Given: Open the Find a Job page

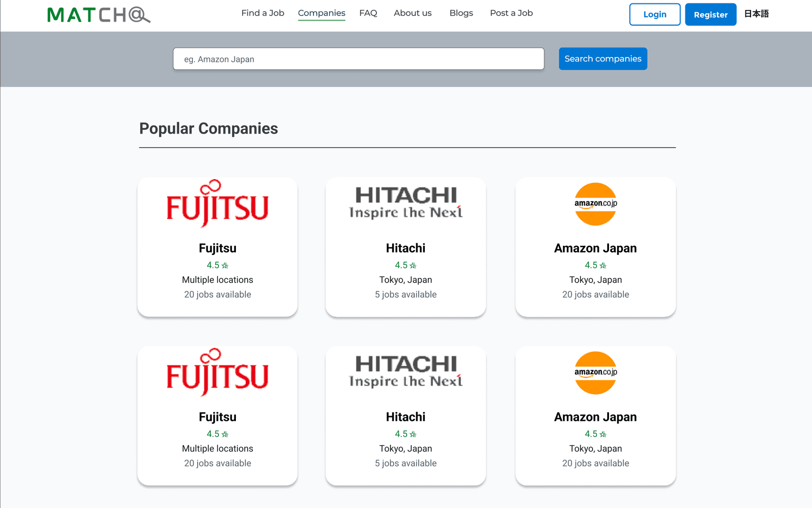Looking at the screenshot, I should [x=262, y=13].
